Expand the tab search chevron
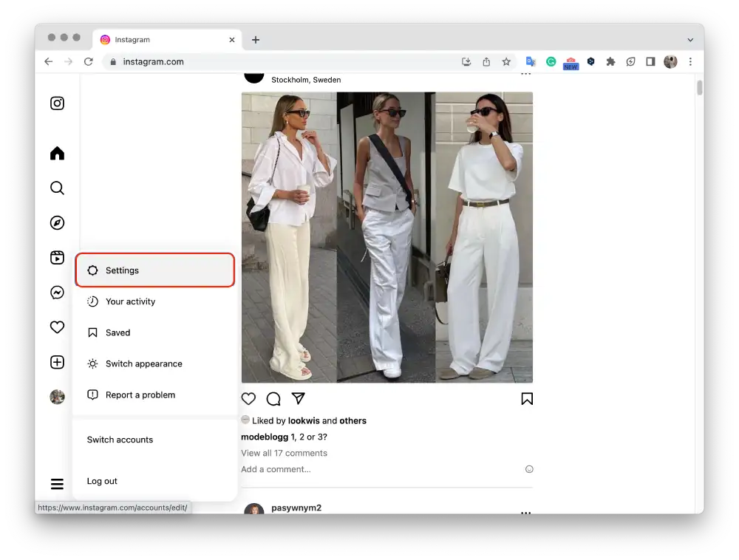Viewport: 739px width, 560px height. pyautogui.click(x=690, y=40)
